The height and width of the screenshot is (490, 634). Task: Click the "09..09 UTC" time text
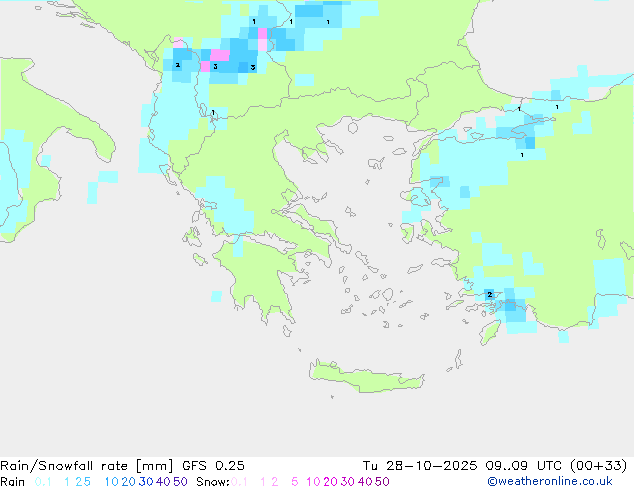click(x=523, y=466)
